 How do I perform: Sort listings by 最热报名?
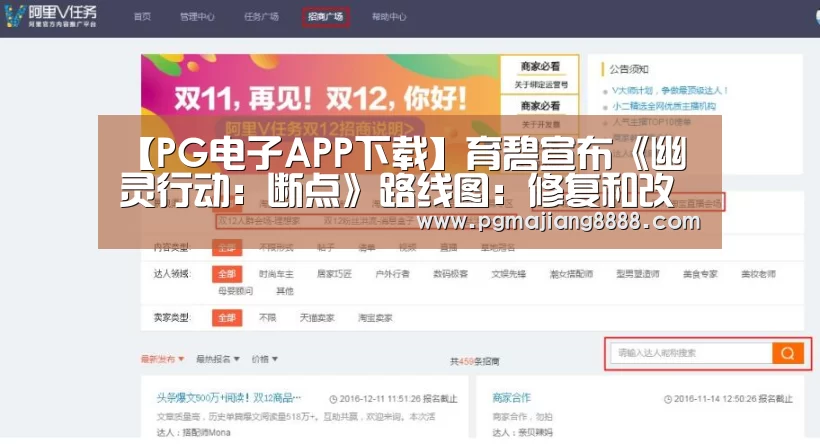point(218,359)
